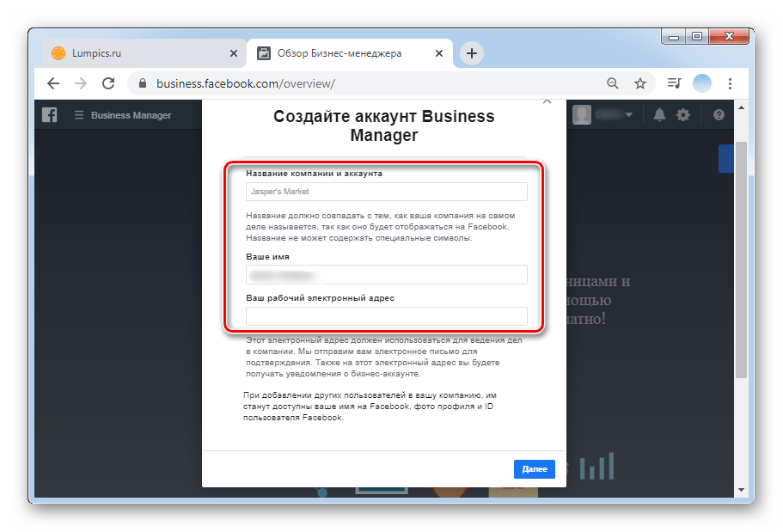Maximize the Chrome window
Viewport: 783px width, 532px height.
697,36
